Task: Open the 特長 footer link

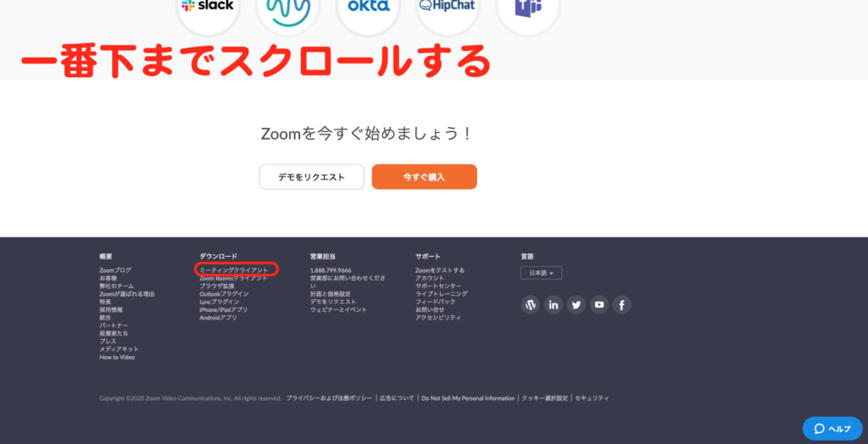Action: point(105,302)
